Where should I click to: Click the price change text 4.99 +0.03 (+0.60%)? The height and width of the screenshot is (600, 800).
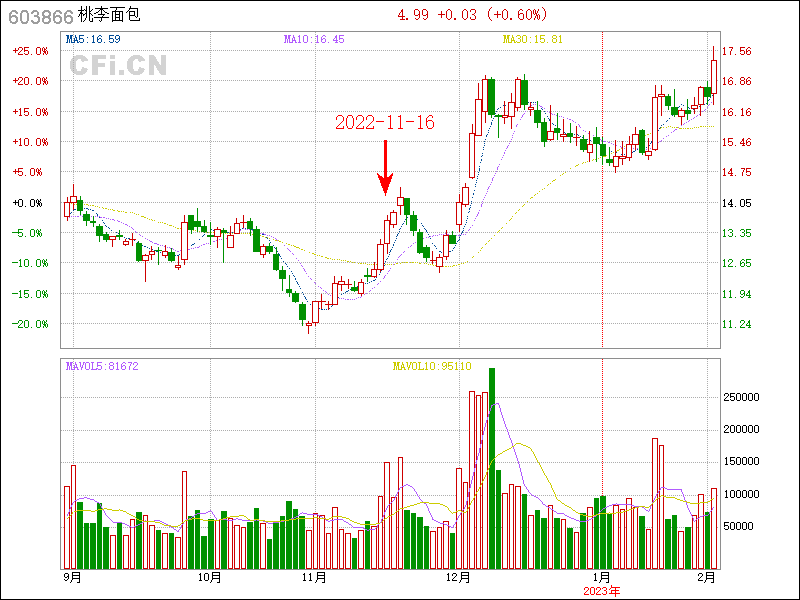473,15
